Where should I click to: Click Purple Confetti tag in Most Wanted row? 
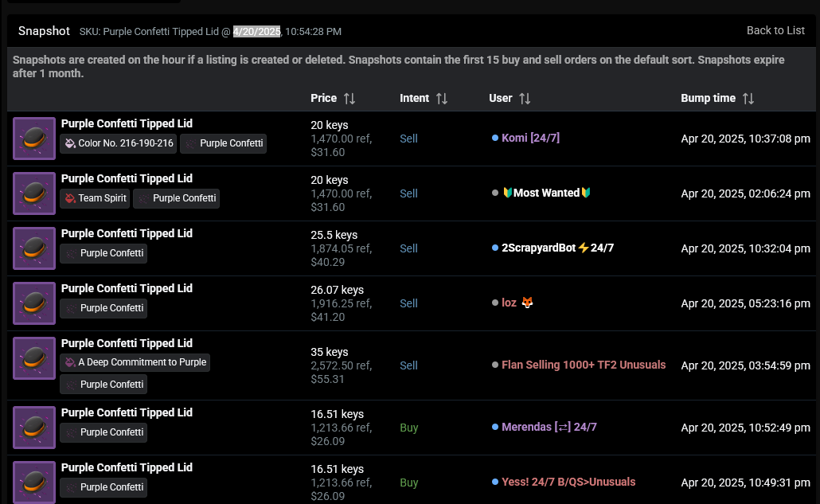(176, 198)
